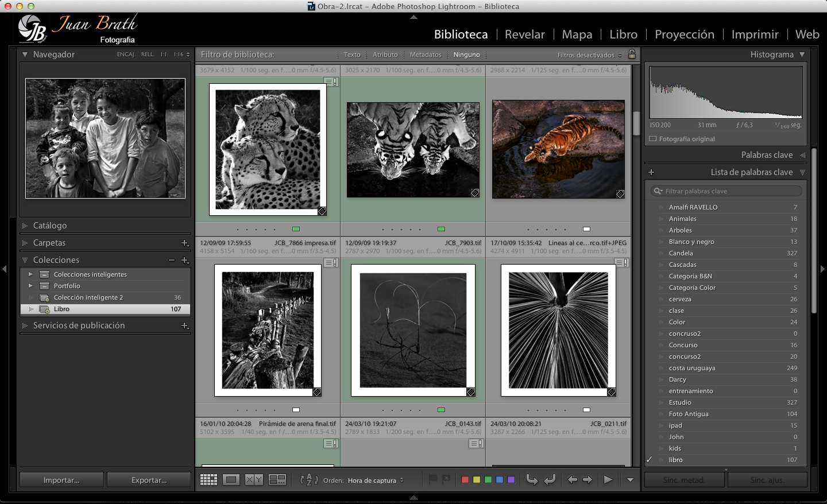
Task: Toggle sort direction A-Z icon
Action: point(308,480)
